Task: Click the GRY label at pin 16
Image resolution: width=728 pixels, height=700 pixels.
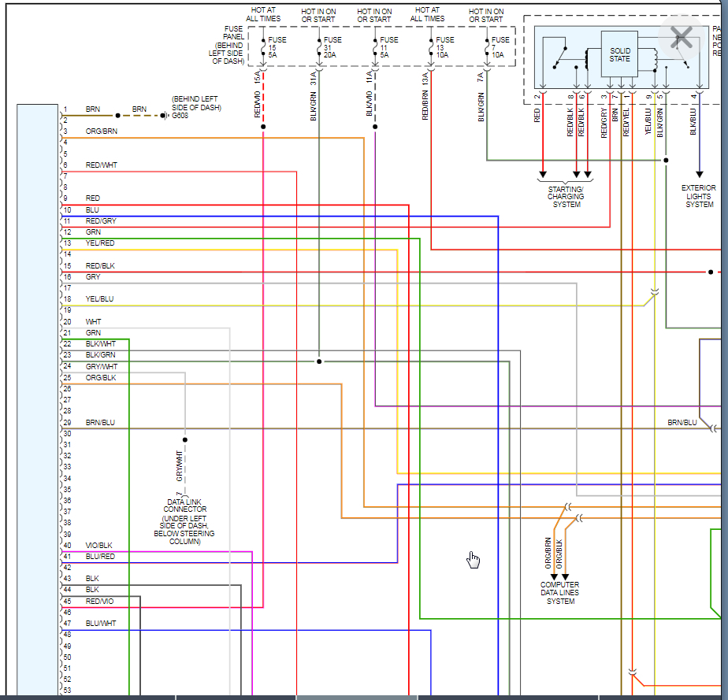Action: pos(93,276)
